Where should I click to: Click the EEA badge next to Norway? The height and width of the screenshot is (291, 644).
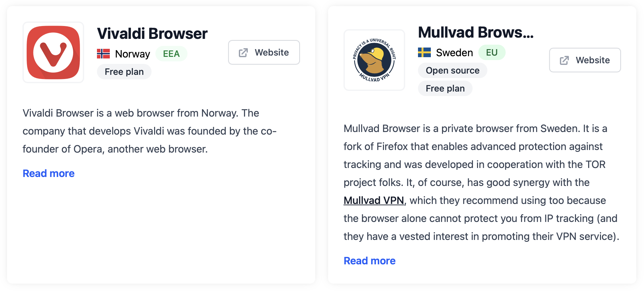(171, 54)
